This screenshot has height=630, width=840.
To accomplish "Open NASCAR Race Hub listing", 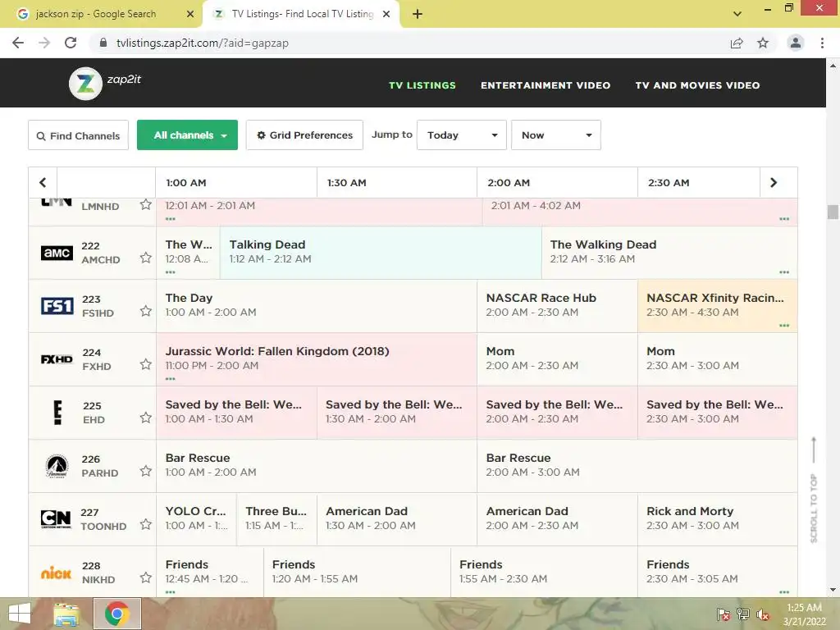I will click(557, 305).
